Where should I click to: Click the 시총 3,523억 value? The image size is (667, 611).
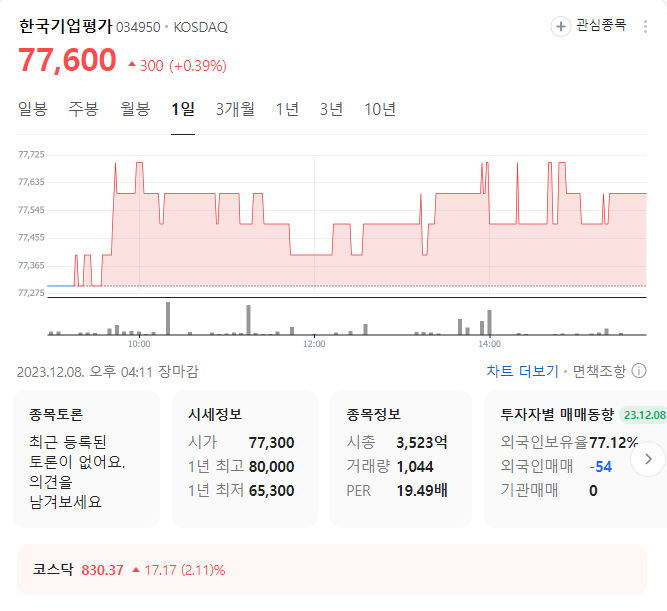pos(422,443)
